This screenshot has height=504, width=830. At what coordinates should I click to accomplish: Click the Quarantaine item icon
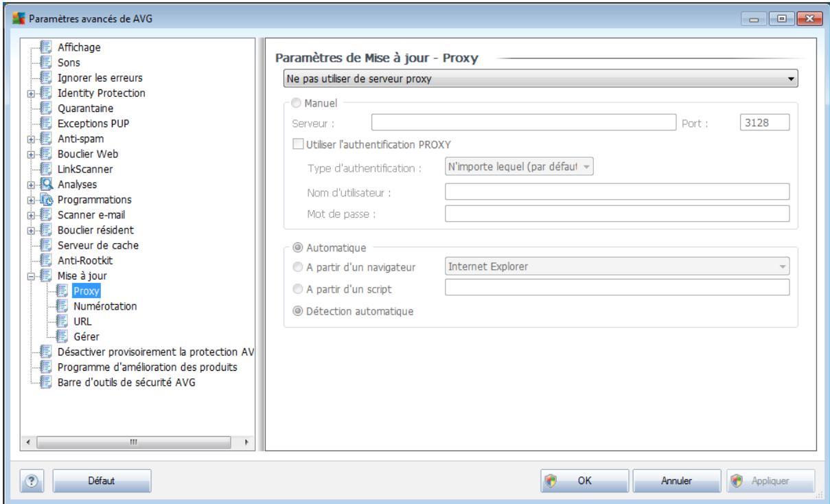point(47,108)
